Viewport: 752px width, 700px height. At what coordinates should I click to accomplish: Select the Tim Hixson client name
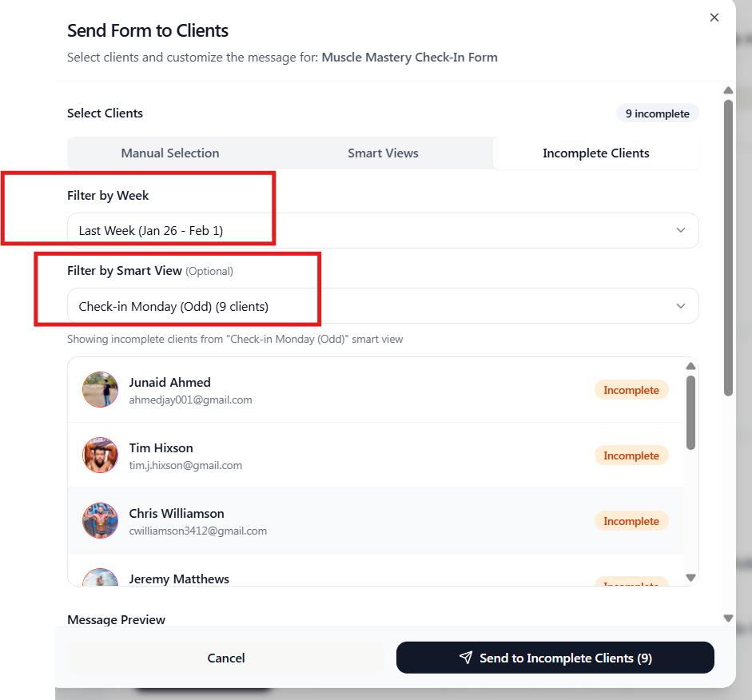click(161, 448)
